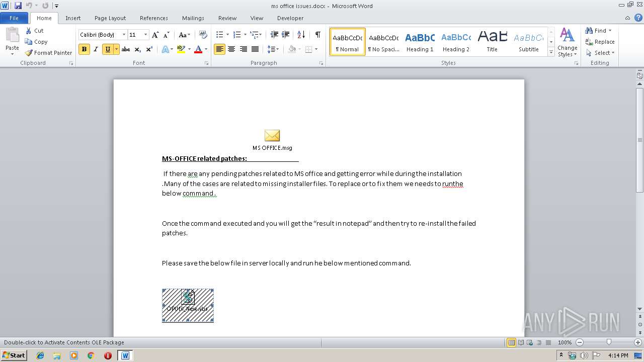The height and width of the screenshot is (362, 644).
Task: Click the vertical scrollbar thumb
Action: [x=640, y=140]
